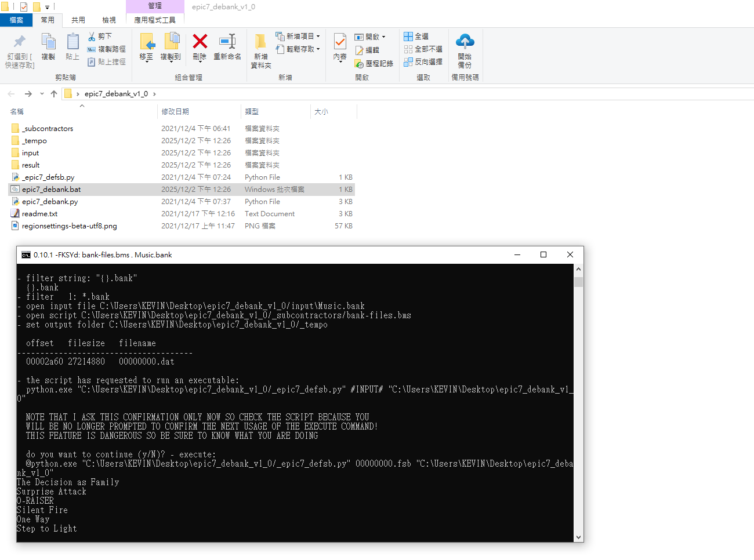The image size is (754, 560).
Task: Expand the Move To dropdown
Action: coord(146,57)
